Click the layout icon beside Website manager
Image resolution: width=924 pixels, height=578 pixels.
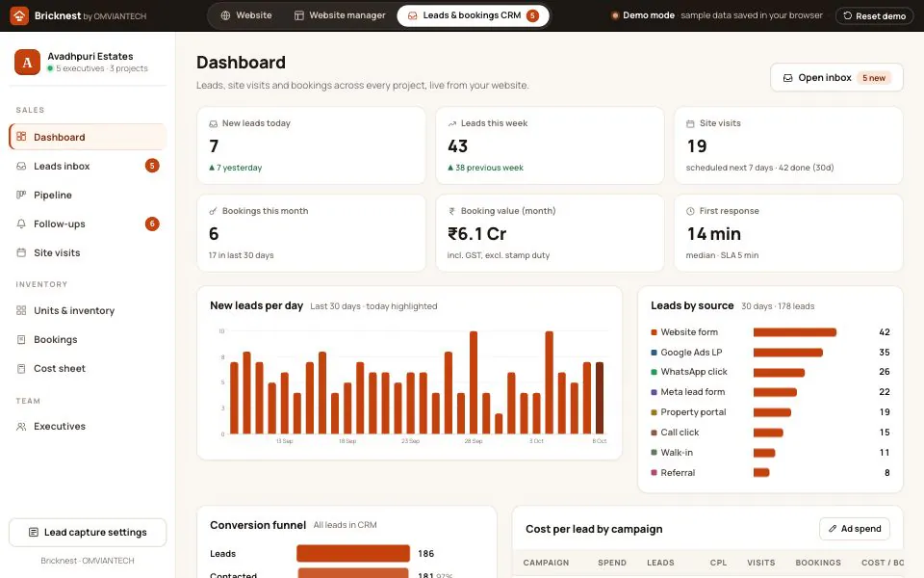299,15
